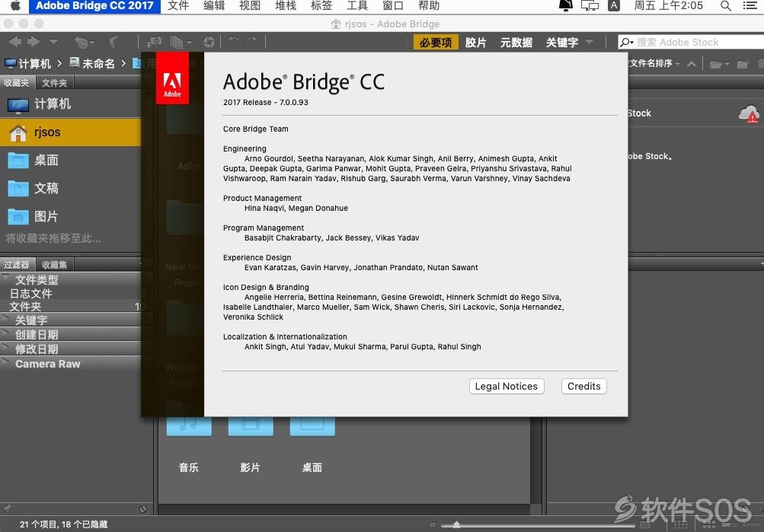Click the Credits button
The height and width of the screenshot is (532, 764).
(x=583, y=386)
